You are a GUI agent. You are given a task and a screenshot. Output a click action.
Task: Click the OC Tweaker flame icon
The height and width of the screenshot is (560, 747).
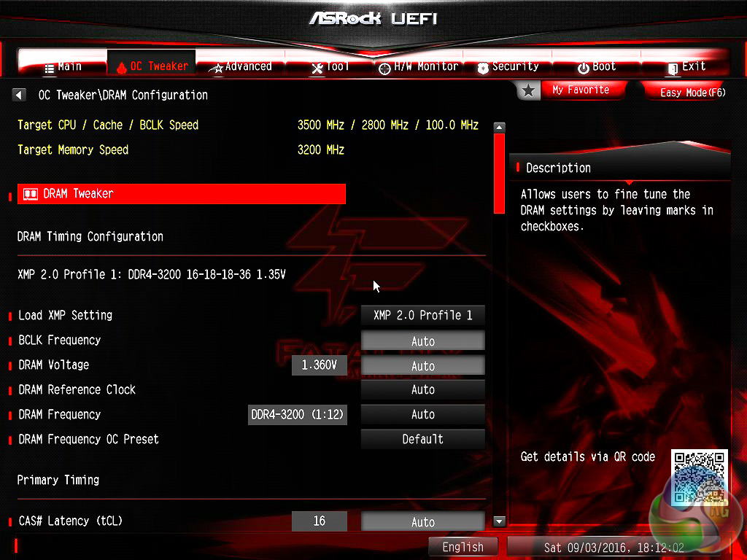pos(122,68)
